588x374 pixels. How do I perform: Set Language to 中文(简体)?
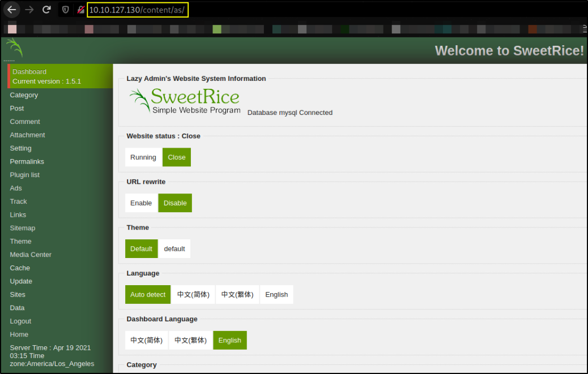point(193,295)
